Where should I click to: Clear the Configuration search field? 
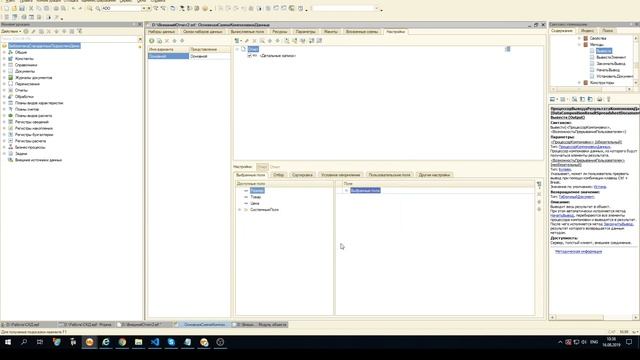pyautogui.click(x=140, y=39)
